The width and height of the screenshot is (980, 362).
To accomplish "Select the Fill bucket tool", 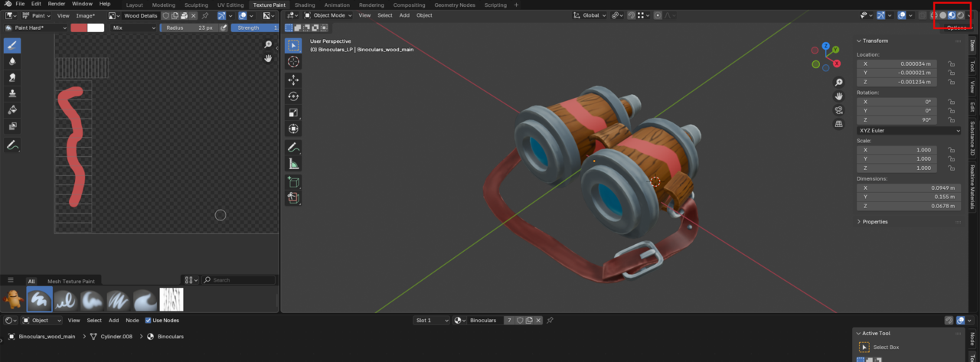I will (x=12, y=109).
